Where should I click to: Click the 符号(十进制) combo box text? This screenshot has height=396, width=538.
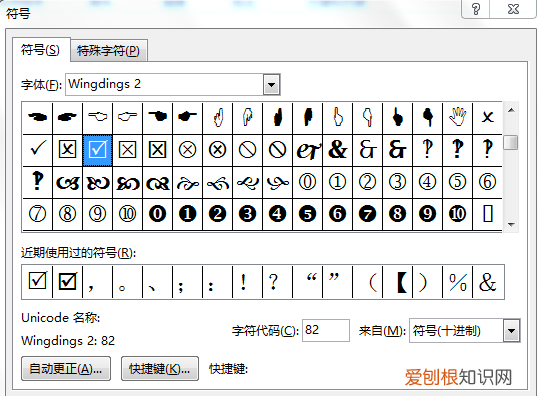coord(446,331)
